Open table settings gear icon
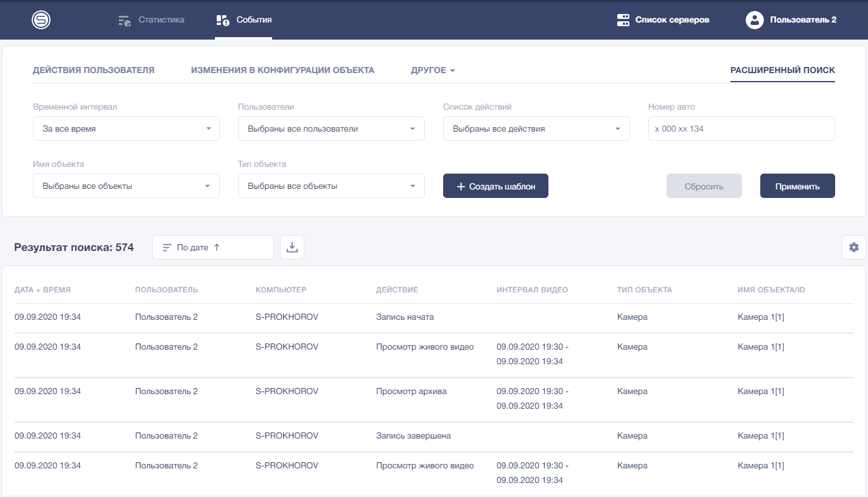Screen dimensions: 868x497 coord(853,247)
